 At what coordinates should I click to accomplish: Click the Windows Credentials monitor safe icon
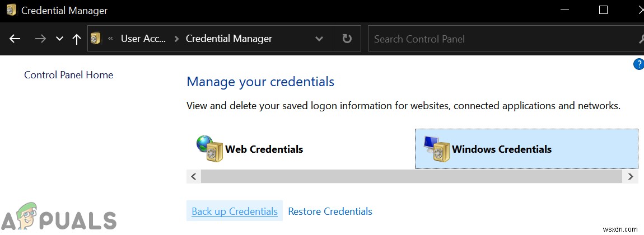(436, 149)
